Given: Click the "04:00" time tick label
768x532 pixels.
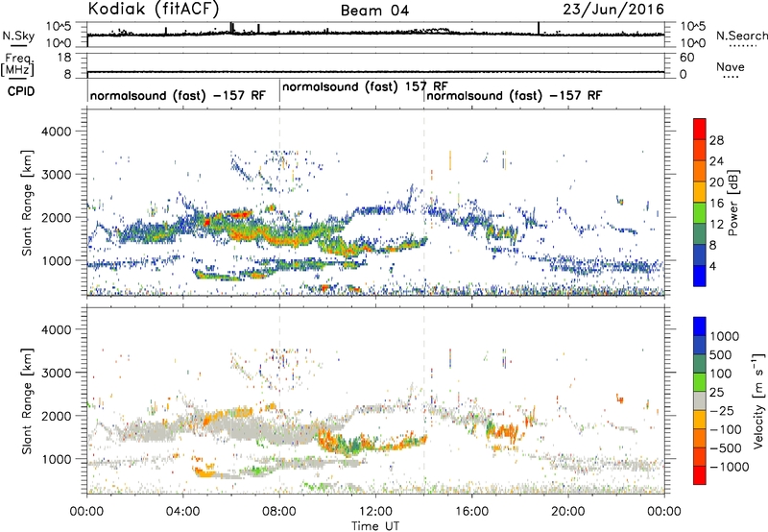Looking at the screenshot, I should (x=182, y=512).
